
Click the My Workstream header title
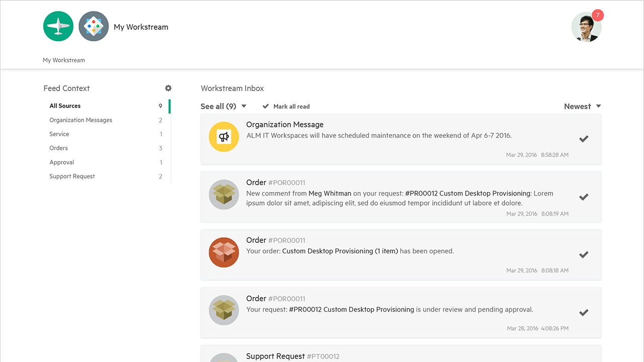[x=141, y=27]
